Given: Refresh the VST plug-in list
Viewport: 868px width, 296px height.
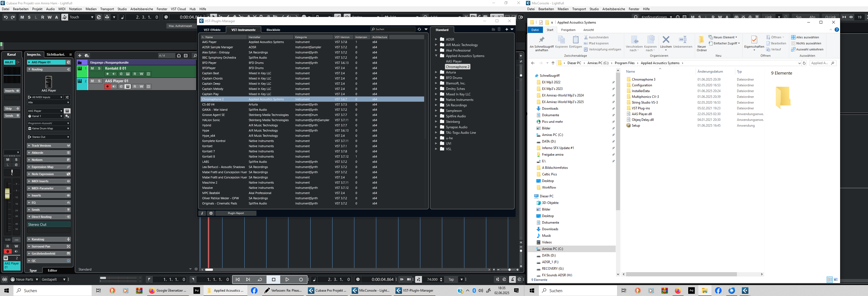Looking at the screenshot, I should 419,29.
